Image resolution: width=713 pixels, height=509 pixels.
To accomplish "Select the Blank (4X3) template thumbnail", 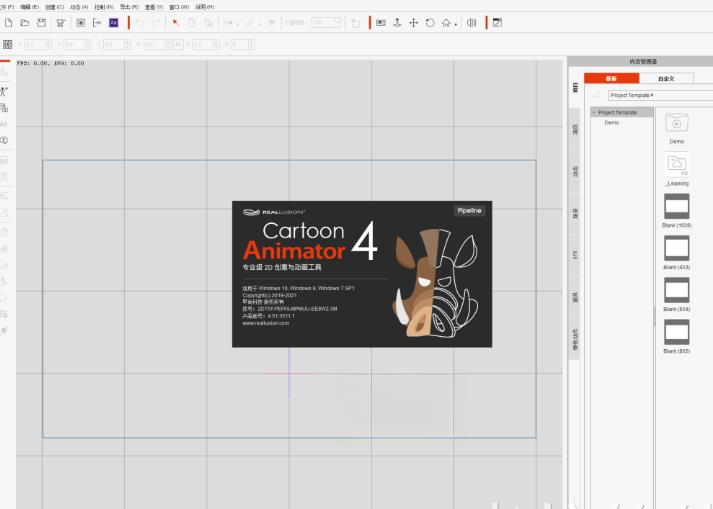I will pos(677,248).
